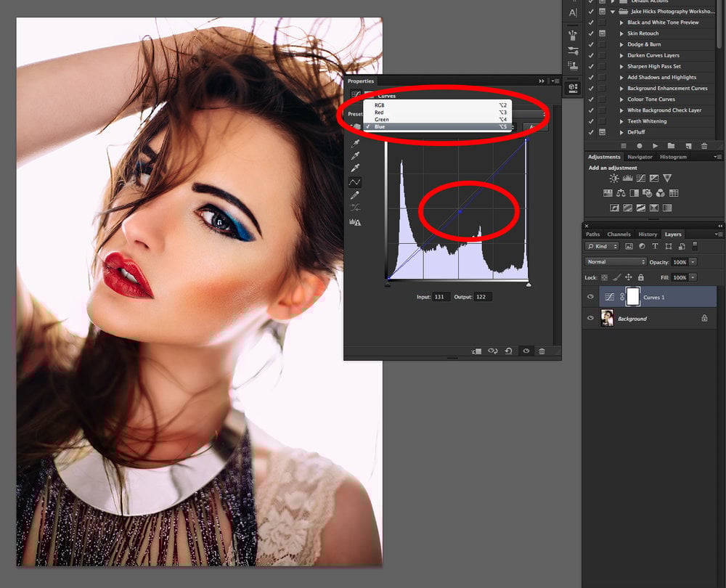Reset Curves to adjustment defaults
This screenshot has width=726, height=588.
(508, 351)
